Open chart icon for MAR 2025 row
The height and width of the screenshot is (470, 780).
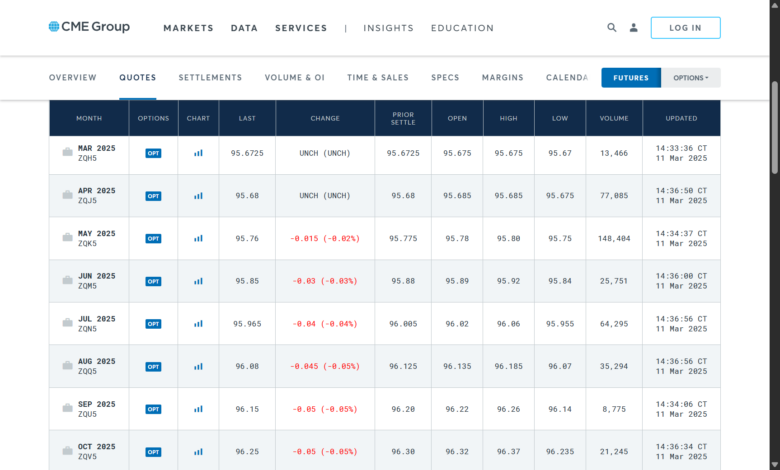198,153
